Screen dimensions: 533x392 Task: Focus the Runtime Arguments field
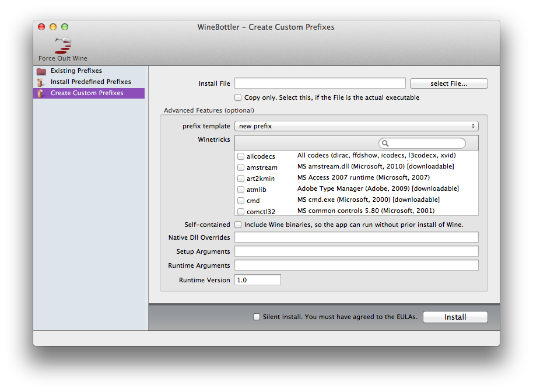click(356, 265)
